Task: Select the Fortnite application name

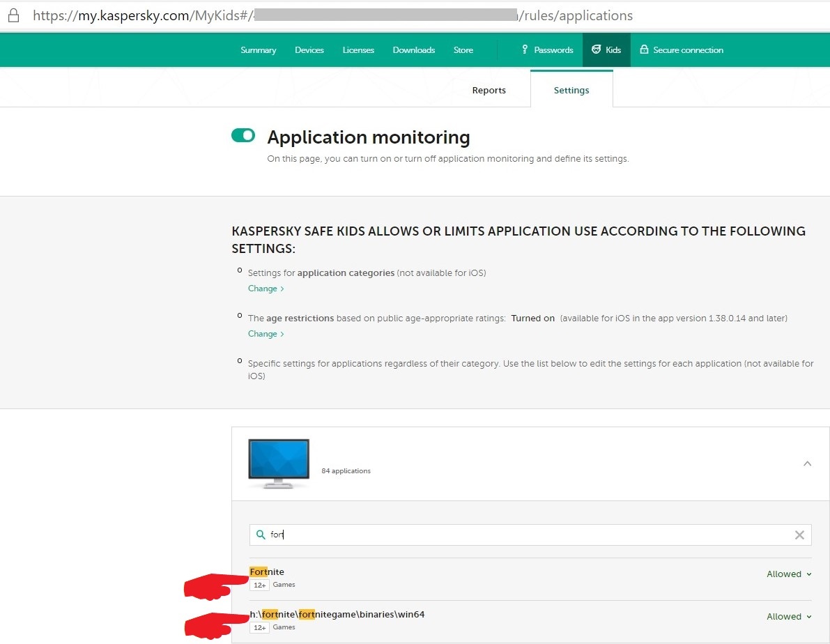Action: [x=267, y=572]
